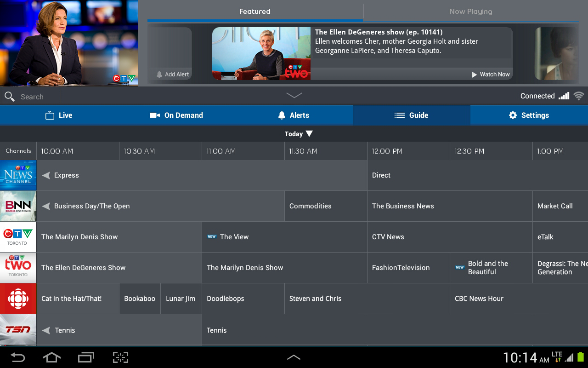Tap the 10:14 AM system clock

click(x=526, y=357)
